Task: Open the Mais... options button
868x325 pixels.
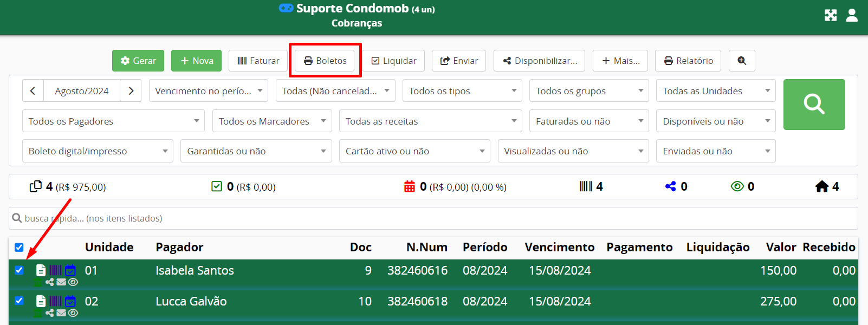Action: (620, 61)
